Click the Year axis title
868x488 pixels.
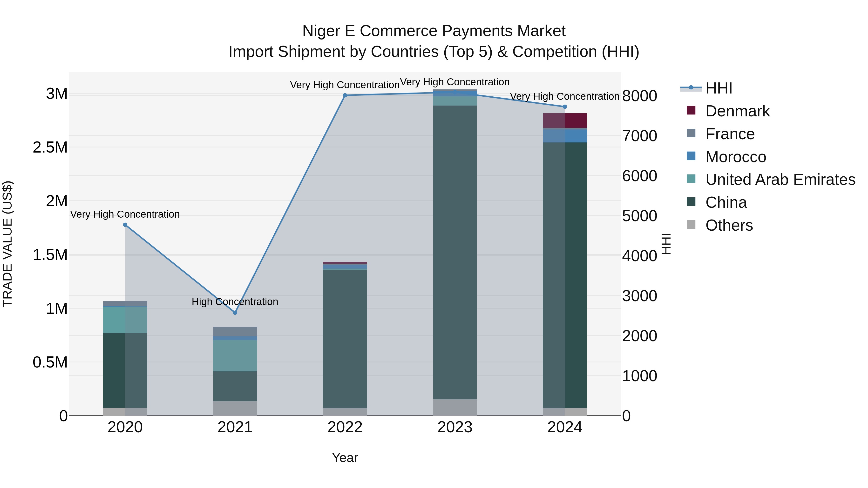pyautogui.click(x=345, y=458)
